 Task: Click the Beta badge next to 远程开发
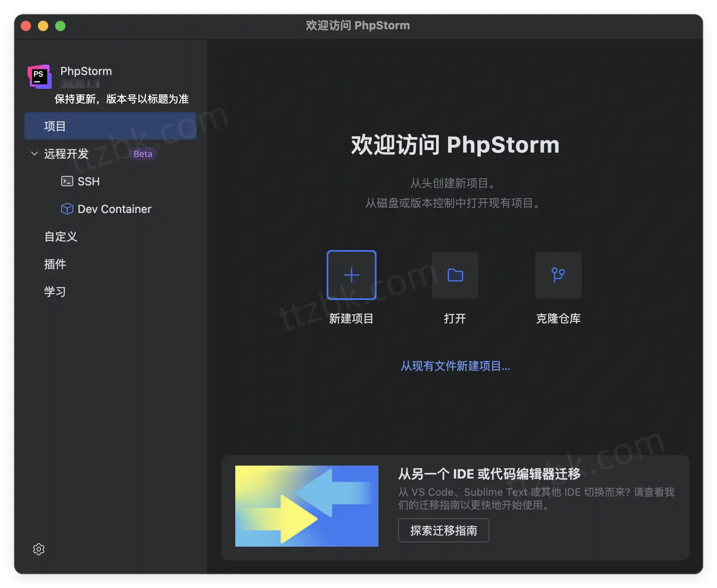tap(143, 153)
